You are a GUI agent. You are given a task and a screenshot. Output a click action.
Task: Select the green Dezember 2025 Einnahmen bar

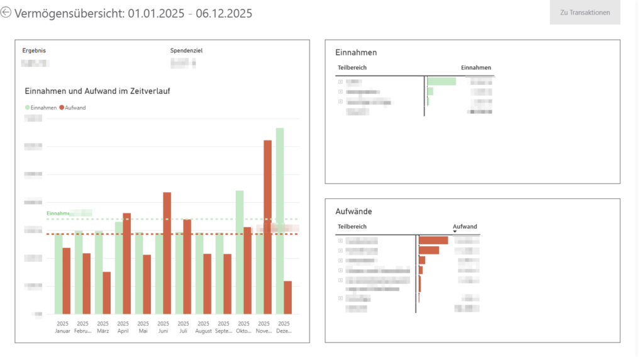click(280, 220)
